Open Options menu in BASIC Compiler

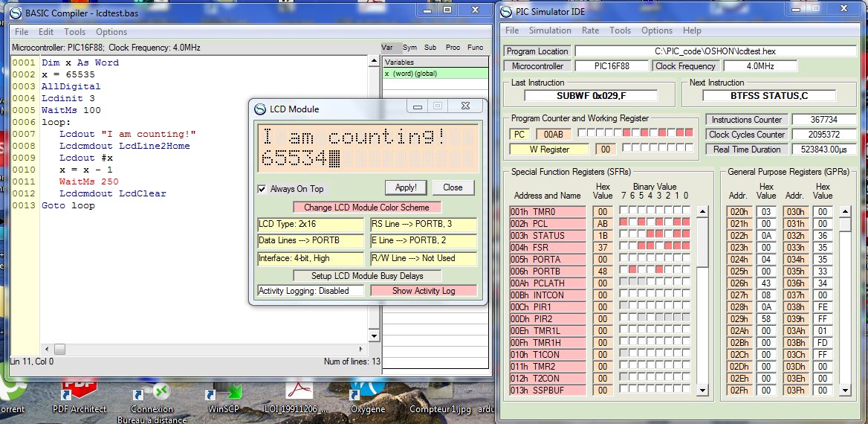click(111, 31)
